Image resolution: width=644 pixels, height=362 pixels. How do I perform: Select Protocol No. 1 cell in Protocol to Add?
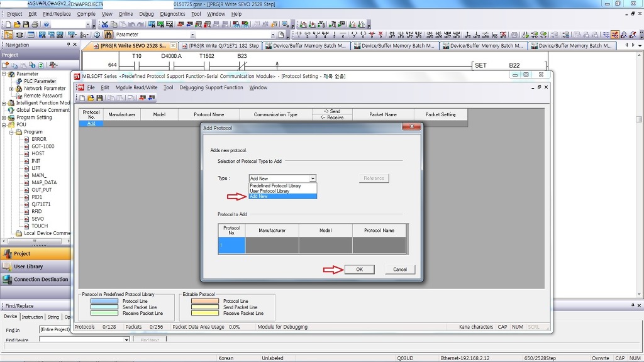pos(231,245)
